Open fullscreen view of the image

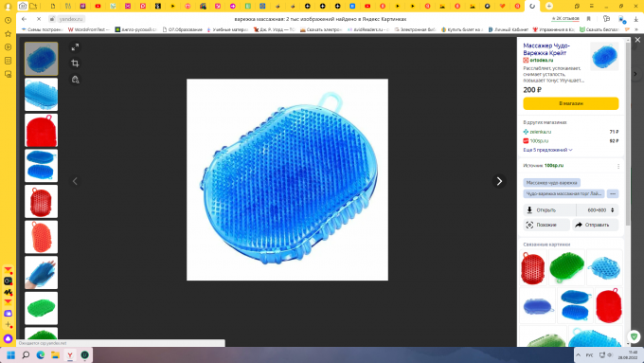click(x=75, y=47)
